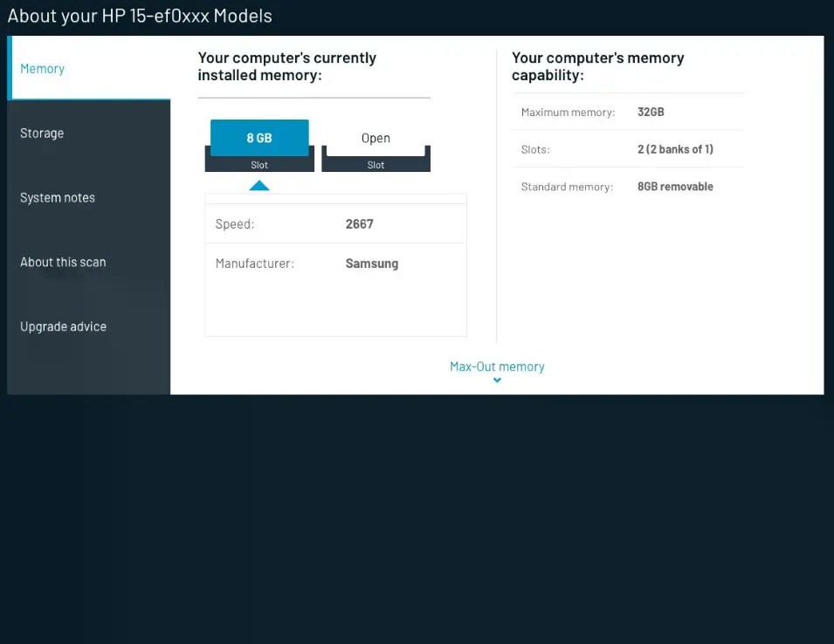Click the Max-Out memory link
Screen dimensions: 834x644
pyautogui.click(x=497, y=367)
